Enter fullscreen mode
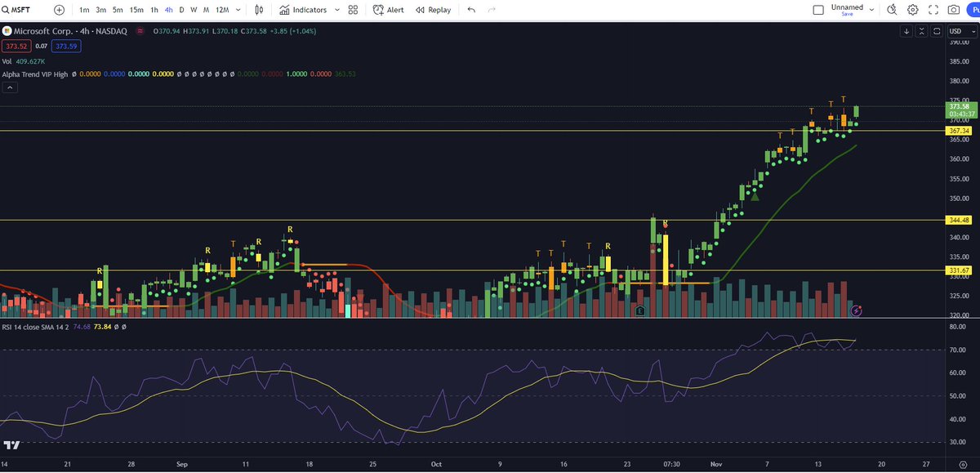This screenshot has width=980, height=473. (x=933, y=10)
